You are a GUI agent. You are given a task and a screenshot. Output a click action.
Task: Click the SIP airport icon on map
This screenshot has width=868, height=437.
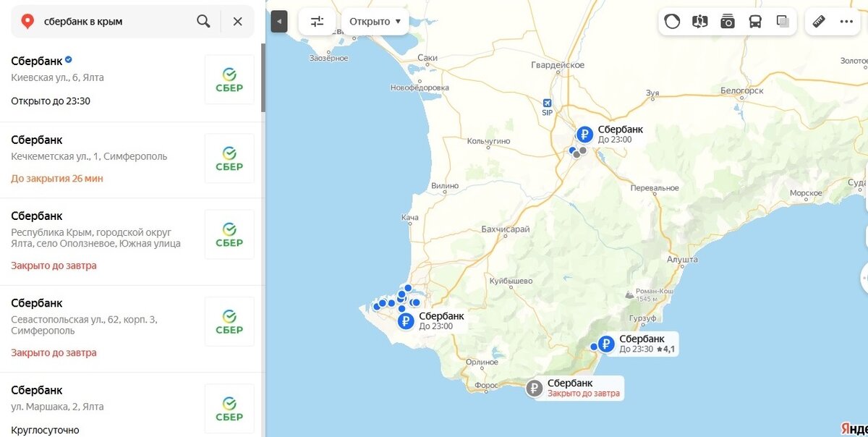(x=547, y=103)
